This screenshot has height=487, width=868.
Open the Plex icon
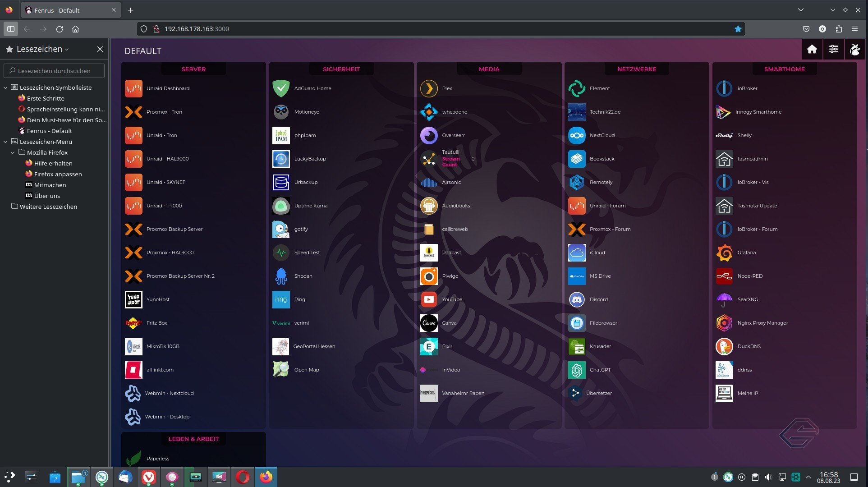point(429,88)
